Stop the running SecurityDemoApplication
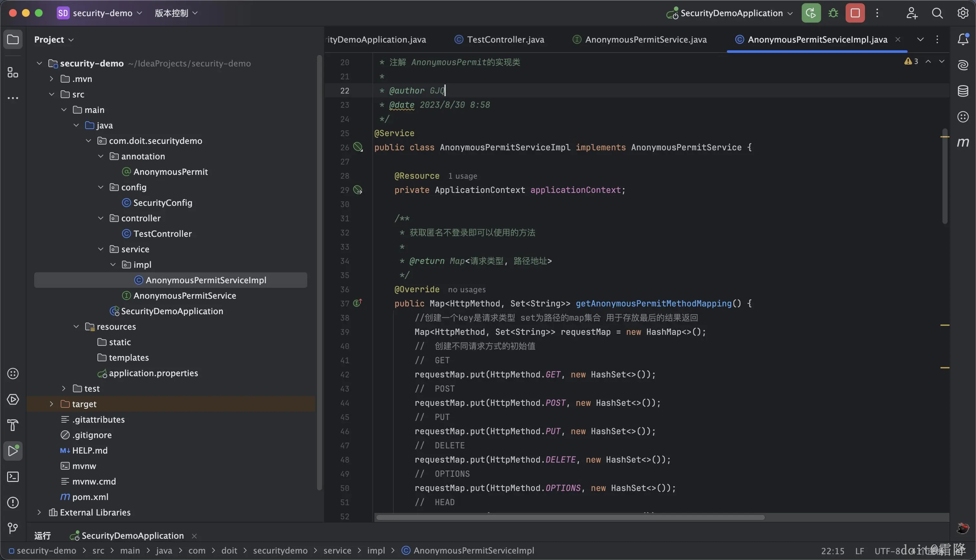 pyautogui.click(x=855, y=13)
